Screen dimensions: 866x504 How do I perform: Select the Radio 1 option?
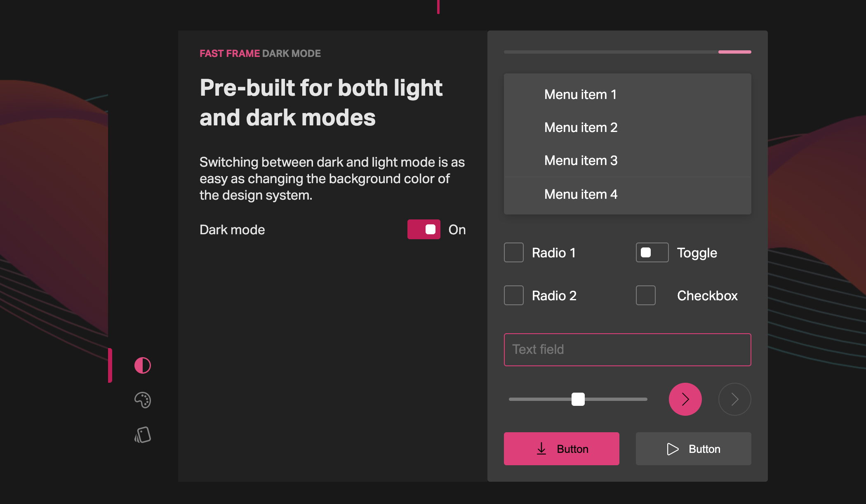point(513,252)
